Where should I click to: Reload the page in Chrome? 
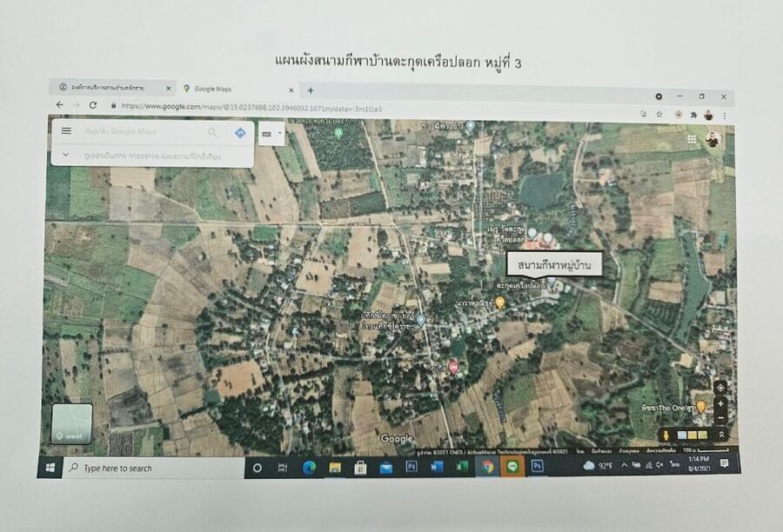pos(93,105)
